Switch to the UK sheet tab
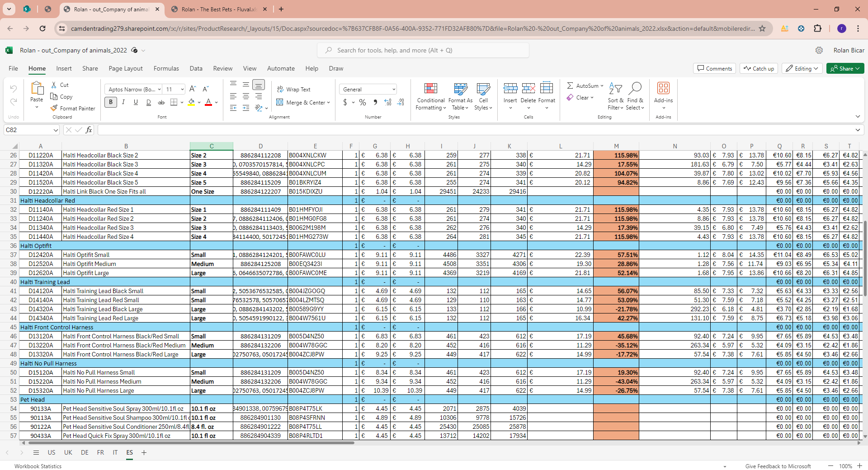 [68, 453]
